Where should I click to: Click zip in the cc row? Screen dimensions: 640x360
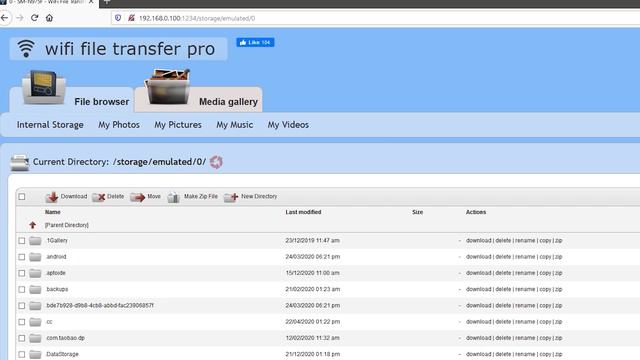pos(558,322)
